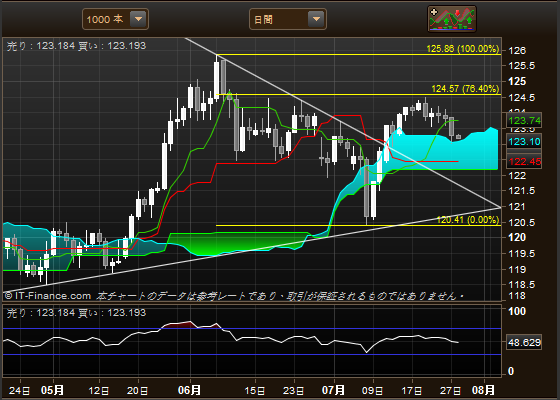This screenshot has height=400, width=560.
Task: Click the 08月 date axis label
Action: click(x=483, y=390)
